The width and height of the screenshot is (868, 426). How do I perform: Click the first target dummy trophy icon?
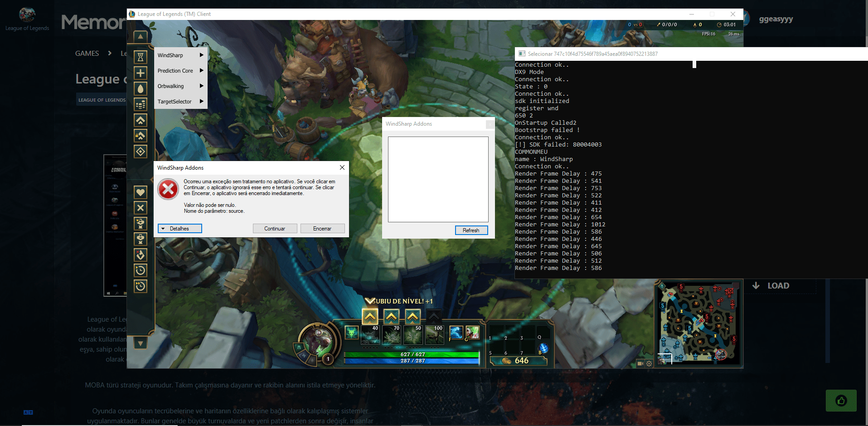(x=141, y=223)
